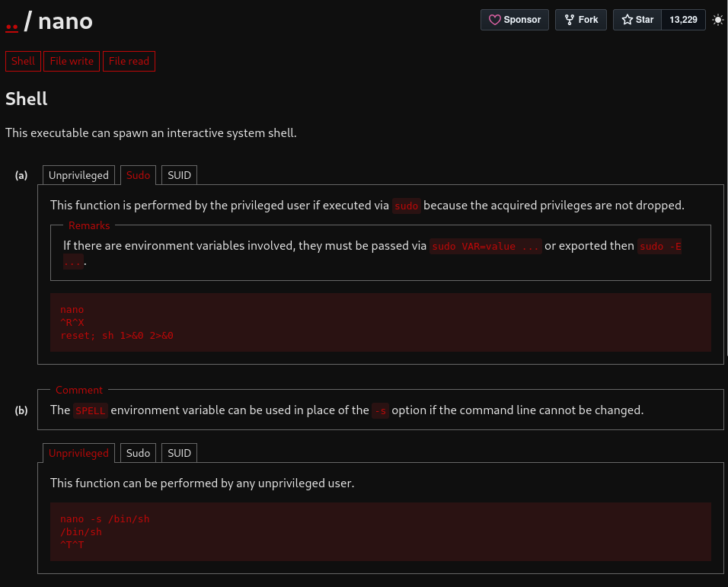
Task: Click the 'Shell' section heading
Action: pyautogui.click(x=27, y=99)
